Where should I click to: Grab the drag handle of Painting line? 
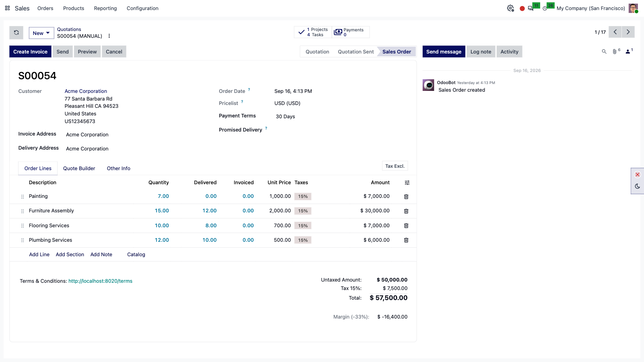point(23,197)
